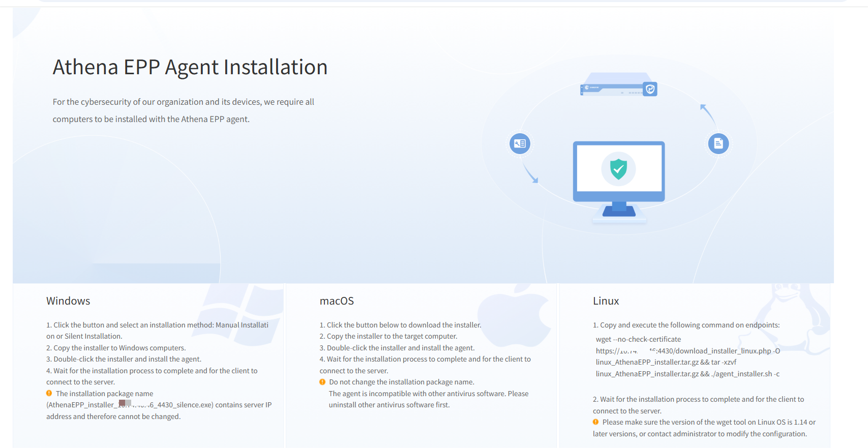
Task: Click the green shield checkmark on the monitor
Action: click(x=619, y=169)
